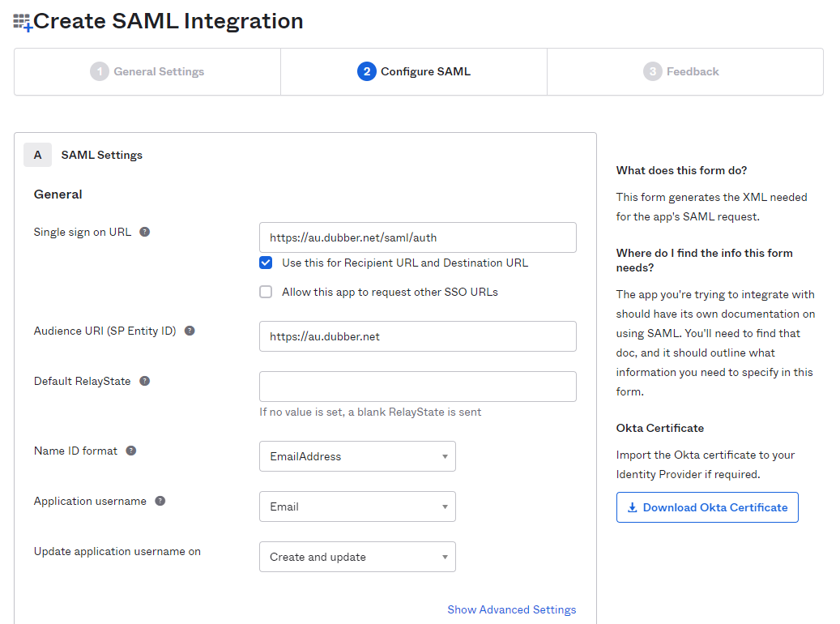840x624 pixels.
Task: Open the Update application username on dropdown
Action: coord(357,557)
